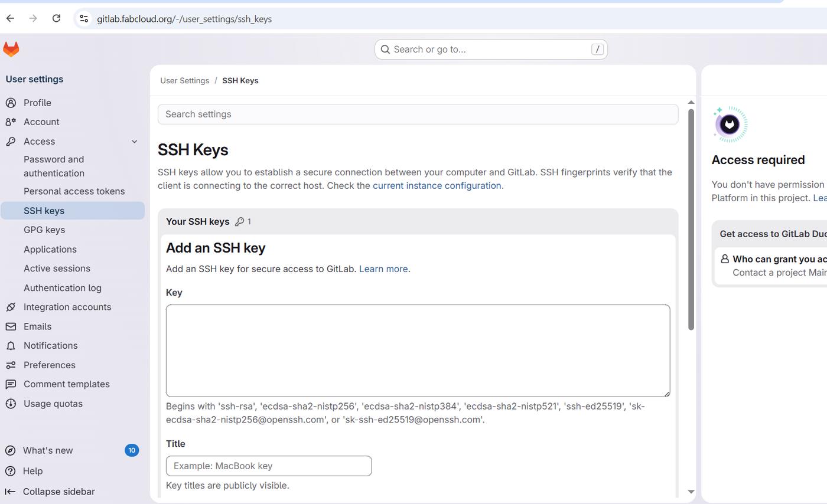Click Collapse sidebar label
The image size is (827, 504).
58,492
